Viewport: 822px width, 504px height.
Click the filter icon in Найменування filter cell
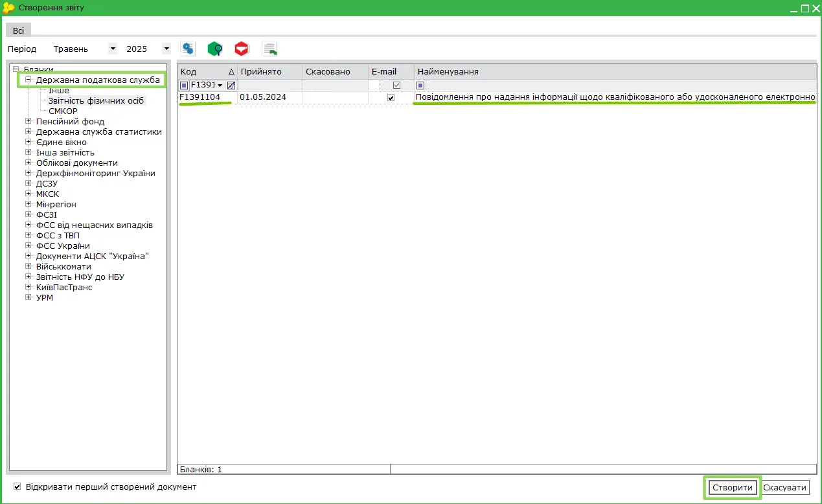tap(420, 86)
